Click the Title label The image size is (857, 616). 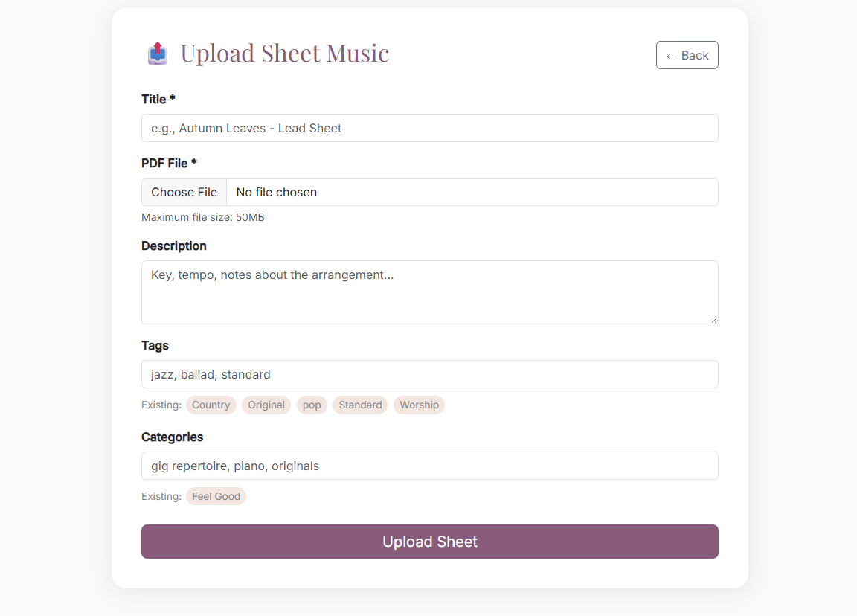158,99
